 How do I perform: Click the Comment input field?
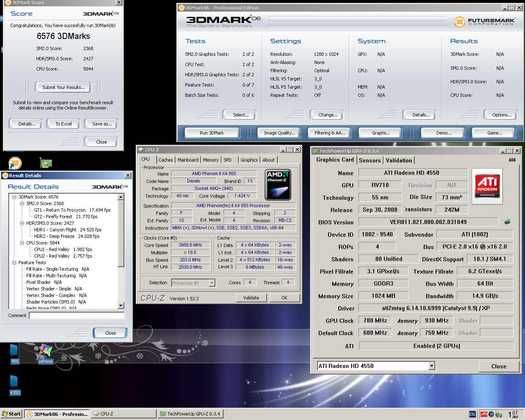(x=77, y=316)
